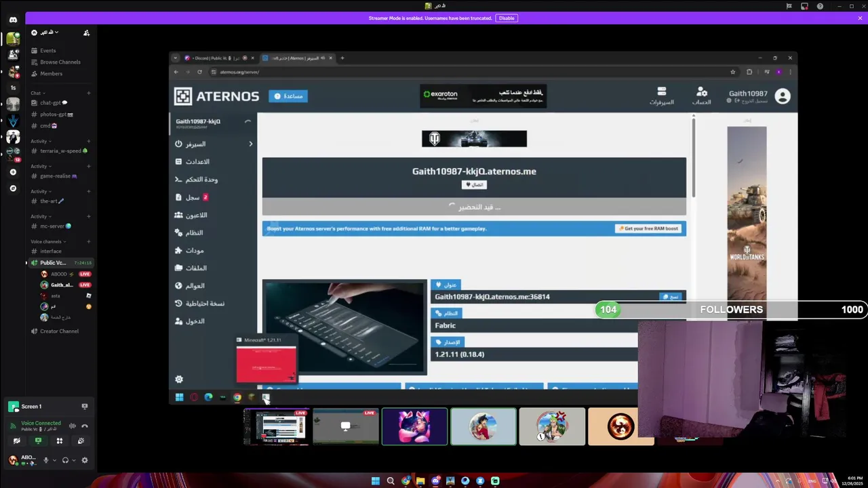Click 'Get your free RAM boost' button
This screenshot has height=488, width=868.
[648, 229]
